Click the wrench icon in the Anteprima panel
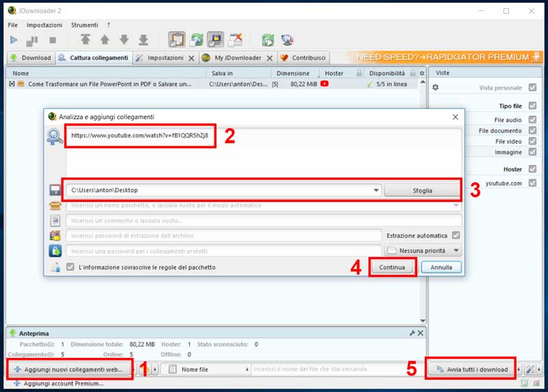 pyautogui.click(x=412, y=333)
